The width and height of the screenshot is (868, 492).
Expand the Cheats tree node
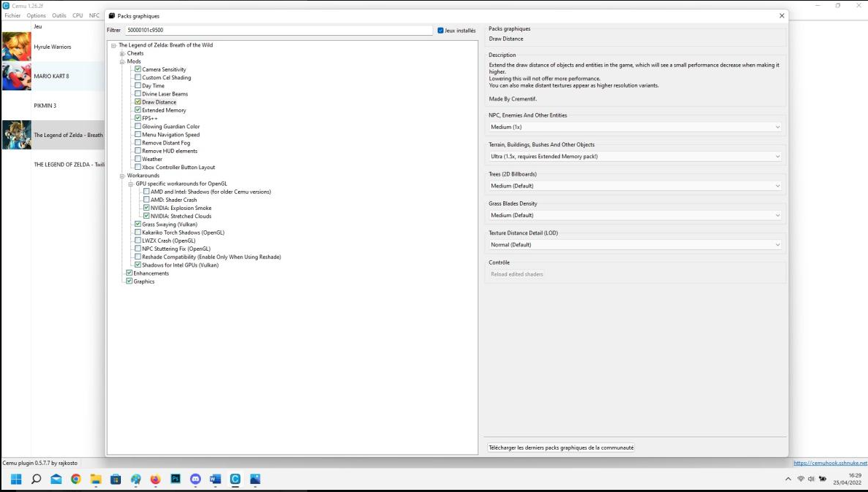pyautogui.click(x=122, y=53)
